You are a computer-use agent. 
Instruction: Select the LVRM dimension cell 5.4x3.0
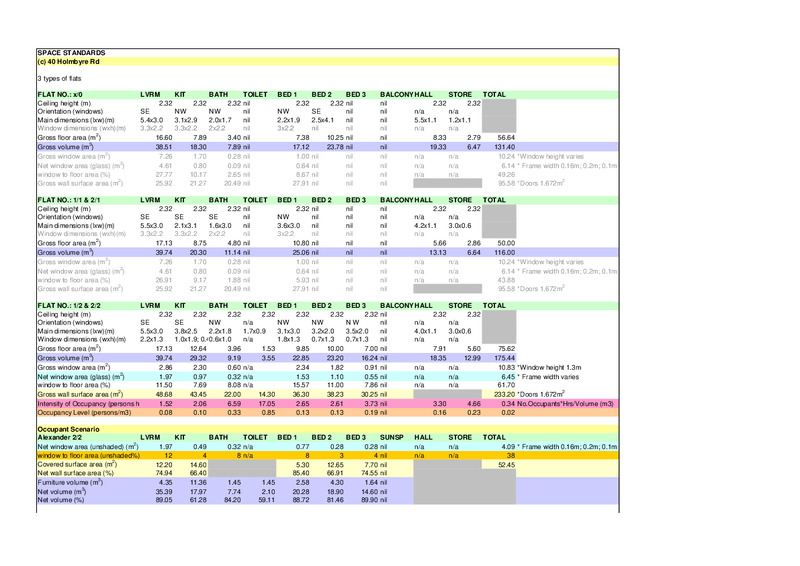(x=152, y=120)
